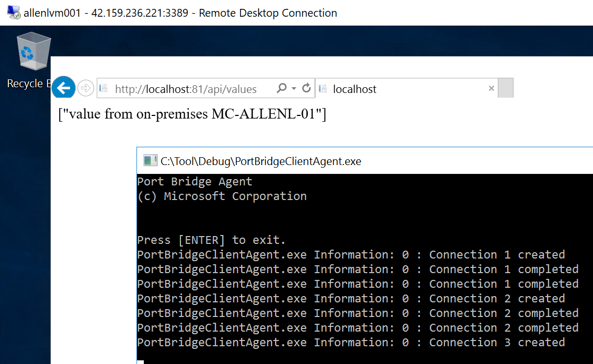Click the Remote Desktop Connection title bar icon
The height and width of the screenshot is (364, 593).
14,13
